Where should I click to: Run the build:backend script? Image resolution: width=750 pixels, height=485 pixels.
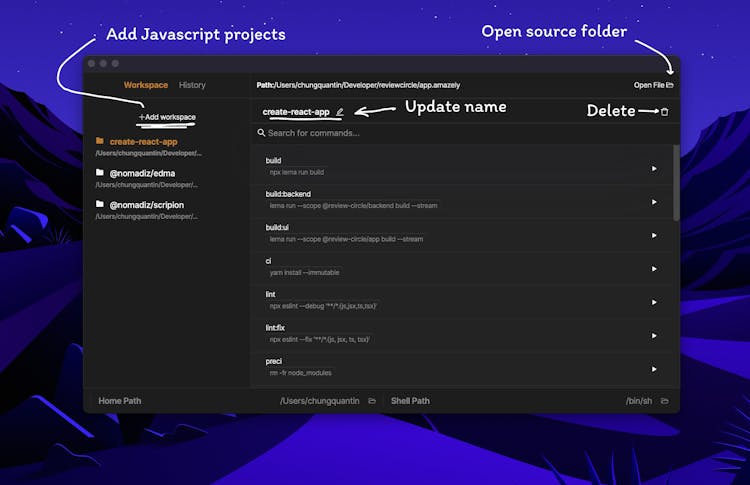click(654, 202)
